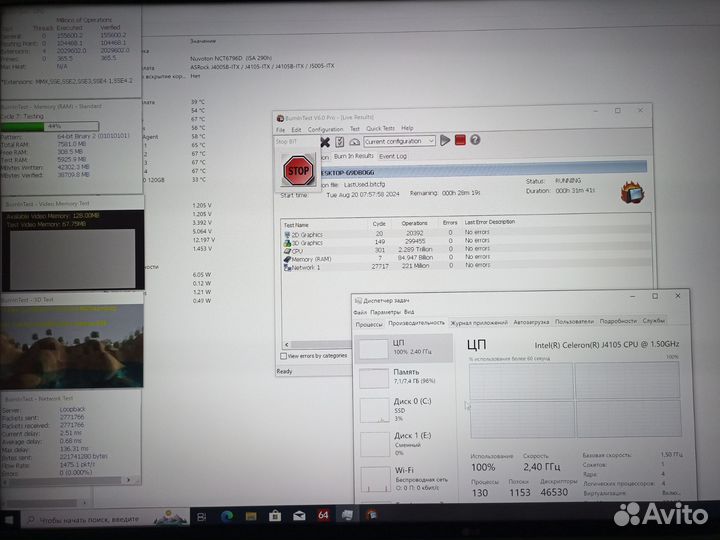Select the Wi-Fi performance item
This screenshot has width=720, height=540.
coord(406,469)
